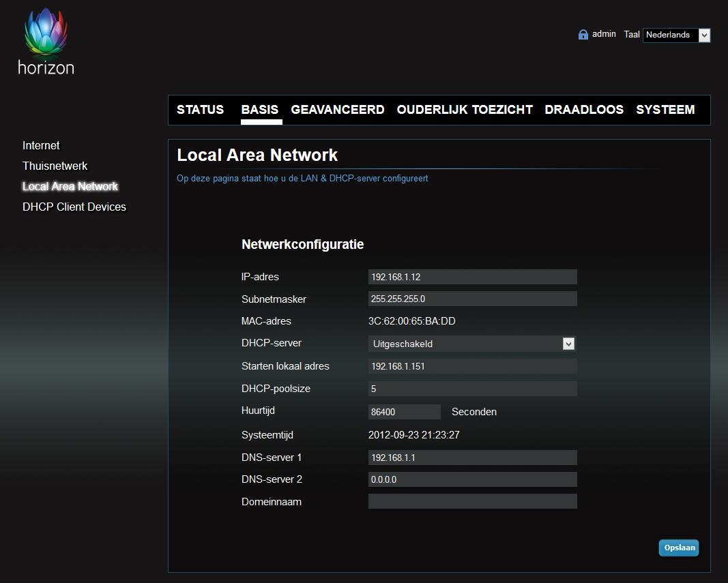Click the Horizon logo
This screenshot has width=728, height=583.
[46, 42]
